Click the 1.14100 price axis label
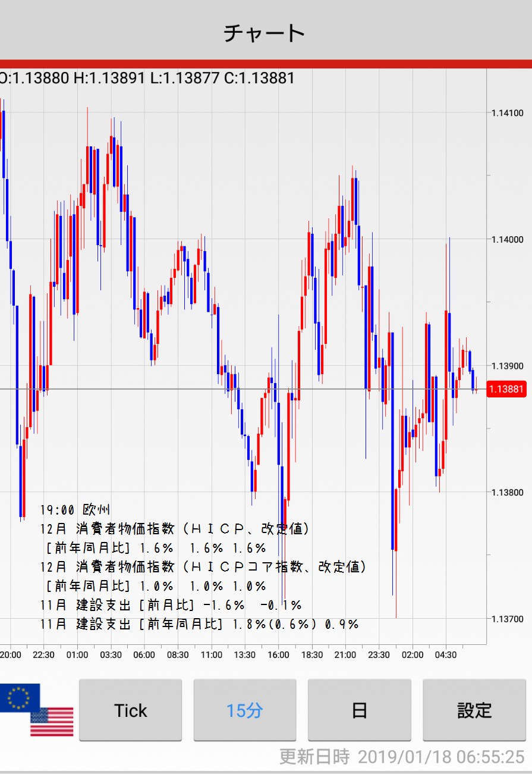 click(x=507, y=113)
